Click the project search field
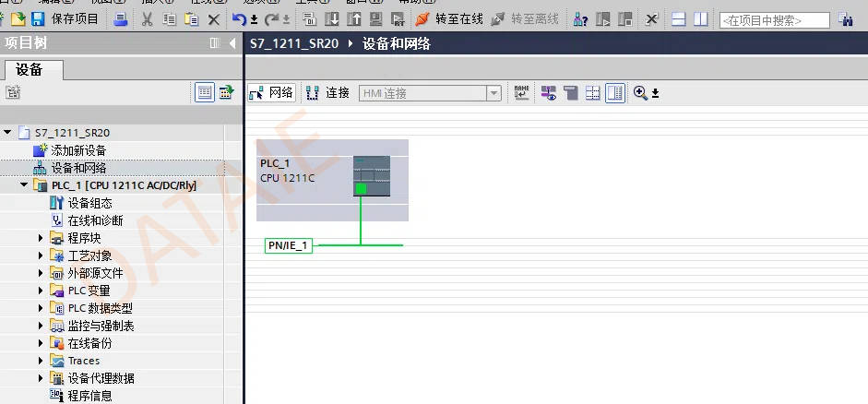The width and height of the screenshot is (868, 404). (x=775, y=20)
